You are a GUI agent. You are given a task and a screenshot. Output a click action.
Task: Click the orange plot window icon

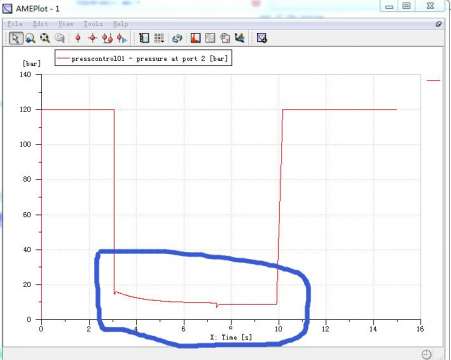[x=195, y=38]
